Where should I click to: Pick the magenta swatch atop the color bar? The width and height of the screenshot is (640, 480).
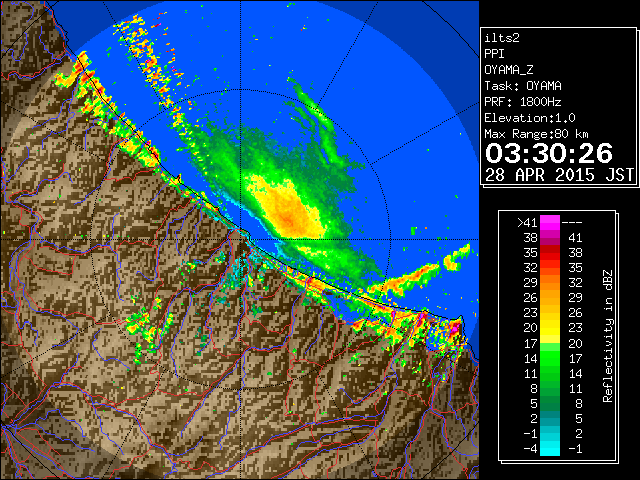pos(550,222)
